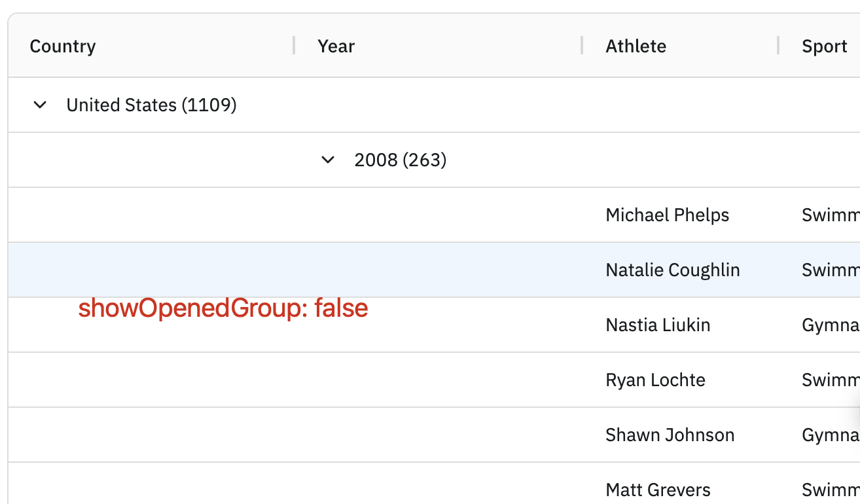Click the resize handle between Country and Year

click(294, 46)
